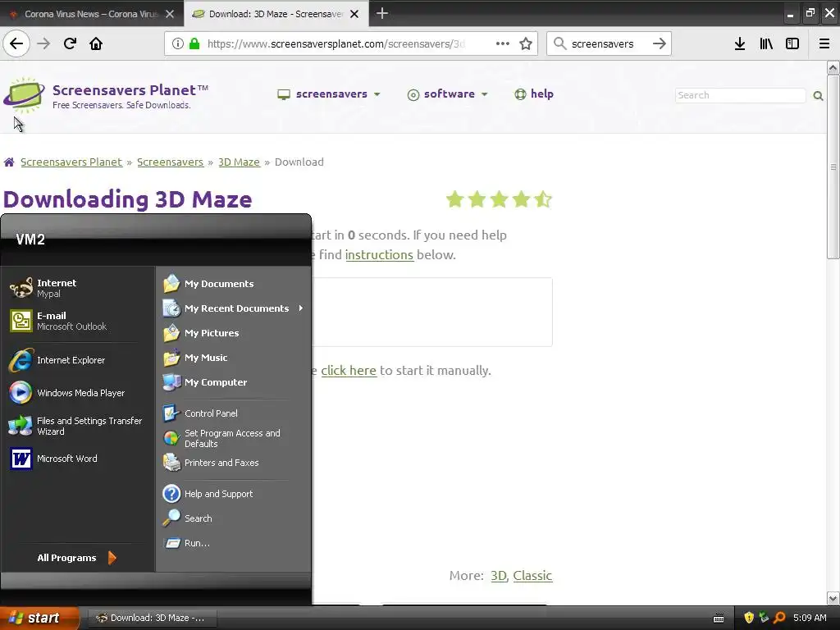Open the browser home page
Image resolution: width=840 pixels, height=630 pixels.
96,43
